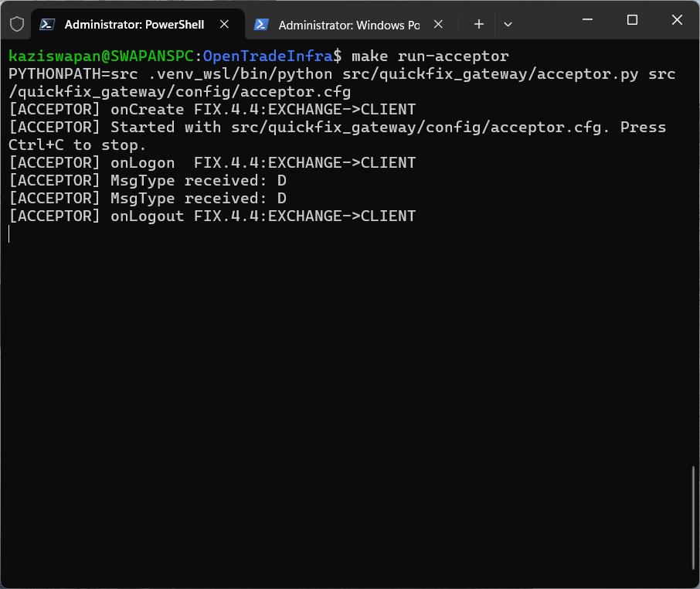Click the ACCEPTOR onLogout log line
The image size is (700, 589).
click(211, 216)
